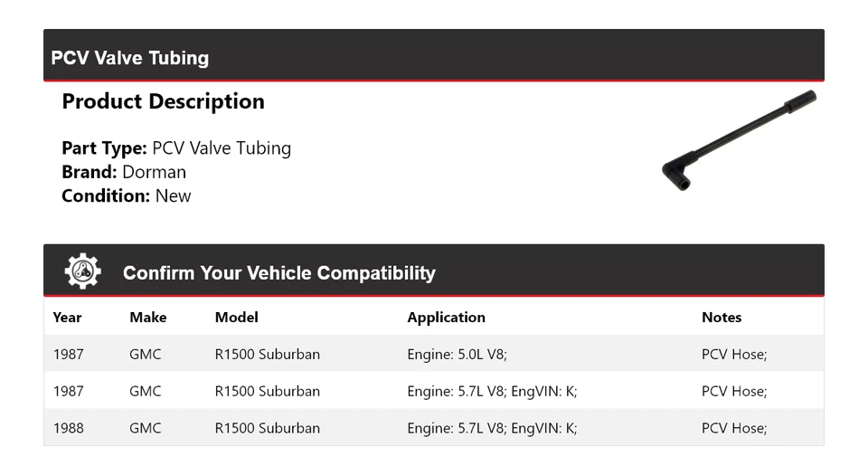Select the Product Description heading
The image size is (868, 475).
click(x=163, y=101)
